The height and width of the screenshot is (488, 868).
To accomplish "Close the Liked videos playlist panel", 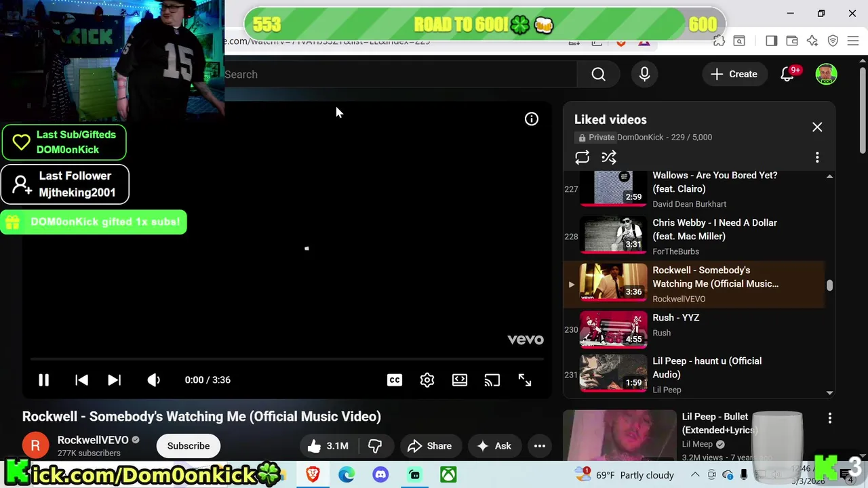I will pyautogui.click(x=817, y=127).
